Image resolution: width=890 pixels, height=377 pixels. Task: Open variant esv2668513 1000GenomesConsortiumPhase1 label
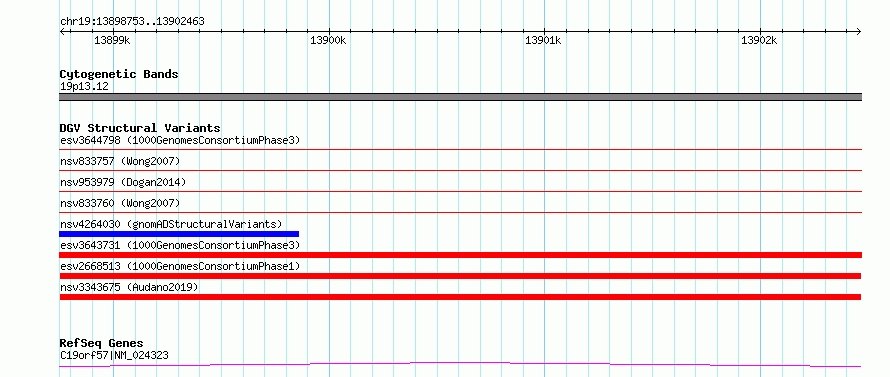tap(180, 266)
